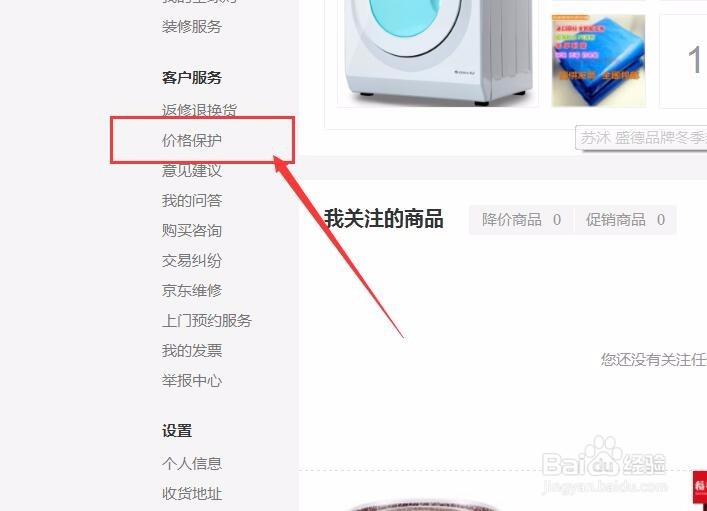
Task: Open 举报中心 link
Action: pyautogui.click(x=192, y=381)
